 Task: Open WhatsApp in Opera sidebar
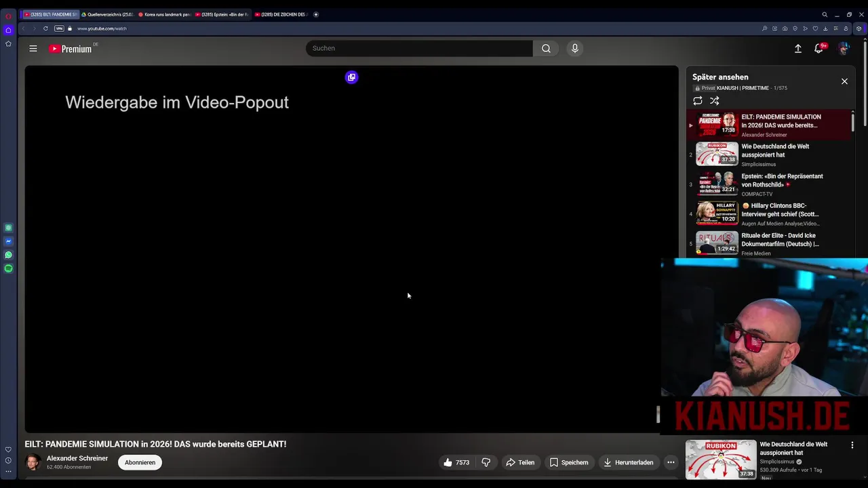point(8,255)
